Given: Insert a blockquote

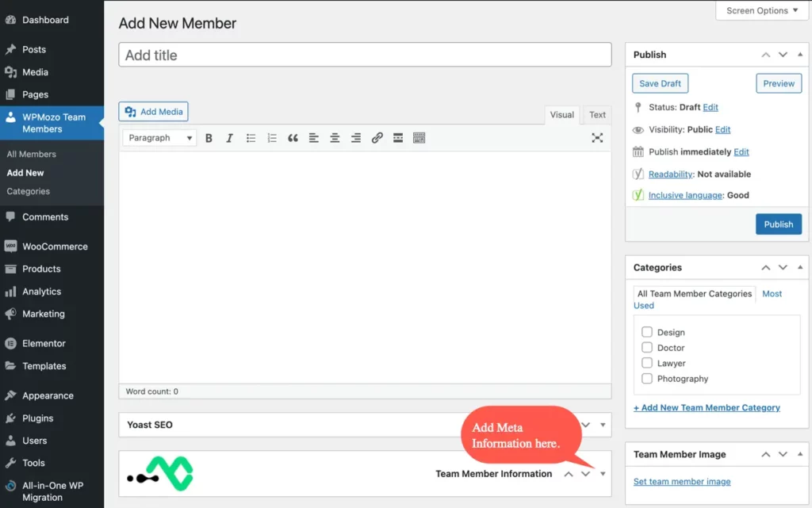Looking at the screenshot, I should tap(293, 138).
